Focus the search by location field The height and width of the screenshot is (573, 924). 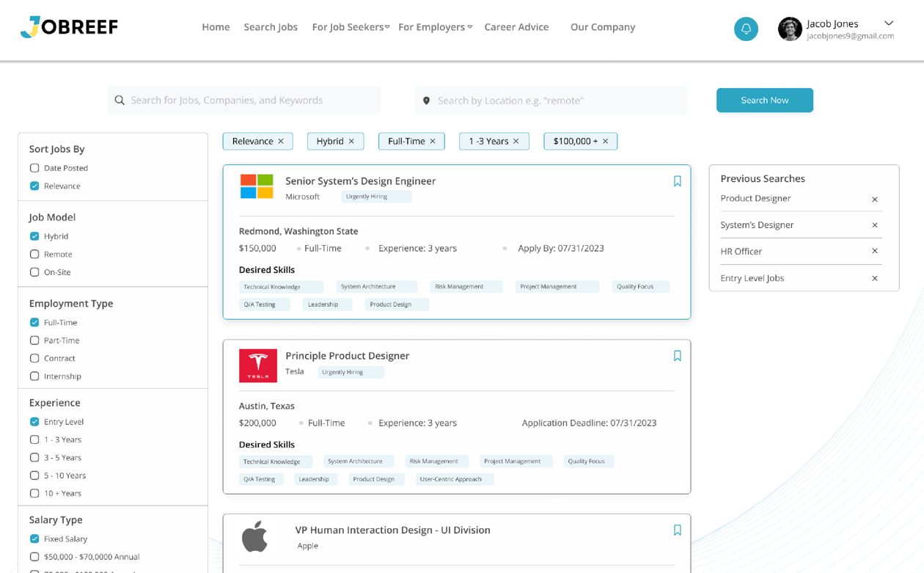551,101
